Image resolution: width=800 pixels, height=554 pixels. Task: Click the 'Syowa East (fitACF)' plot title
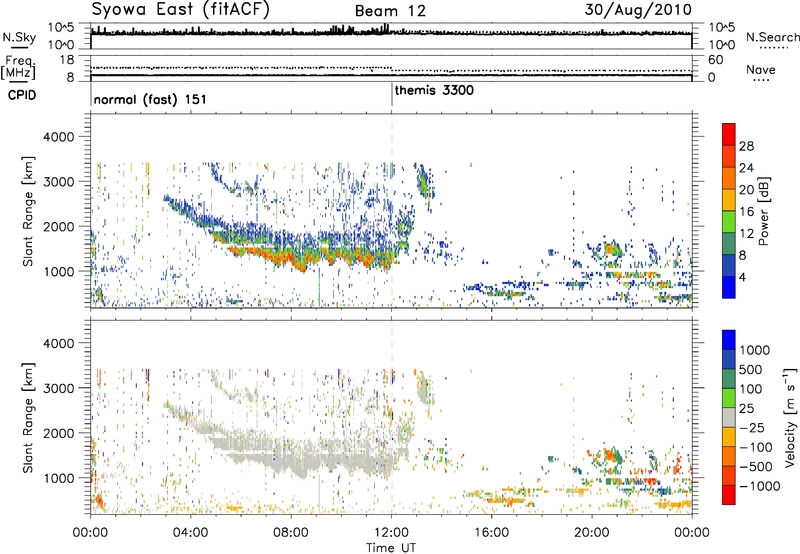point(181,9)
